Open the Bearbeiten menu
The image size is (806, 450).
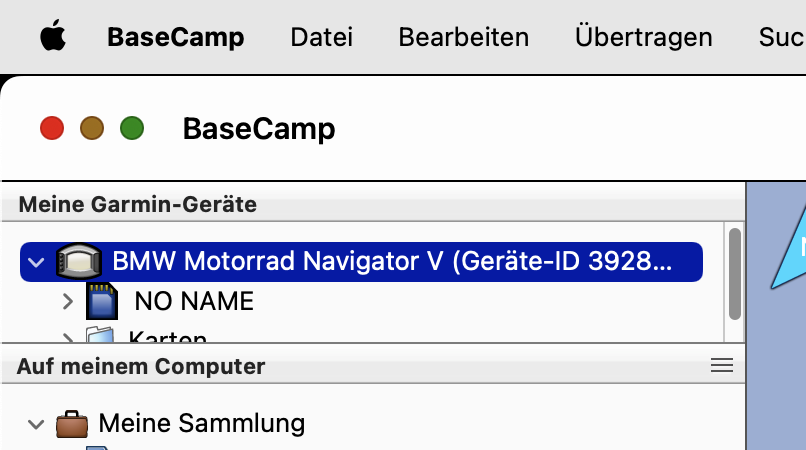pos(464,37)
